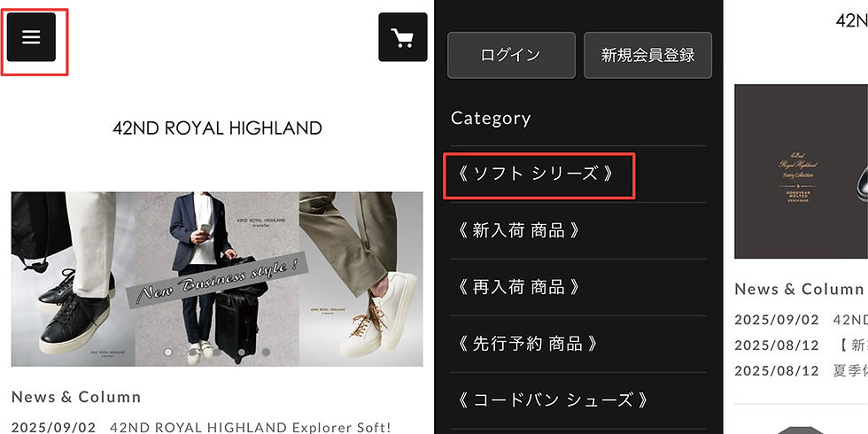The image size is (868, 434).
Task: Open the hamburger menu icon
Action: click(31, 37)
